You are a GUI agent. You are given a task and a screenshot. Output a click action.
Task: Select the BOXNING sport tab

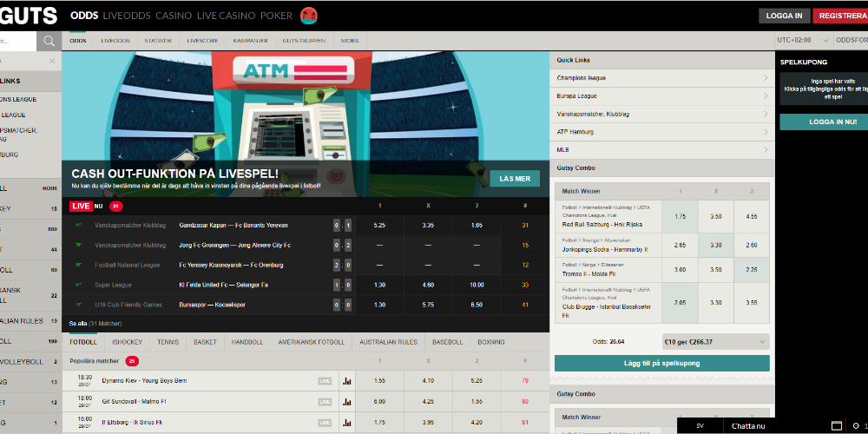[x=491, y=342]
